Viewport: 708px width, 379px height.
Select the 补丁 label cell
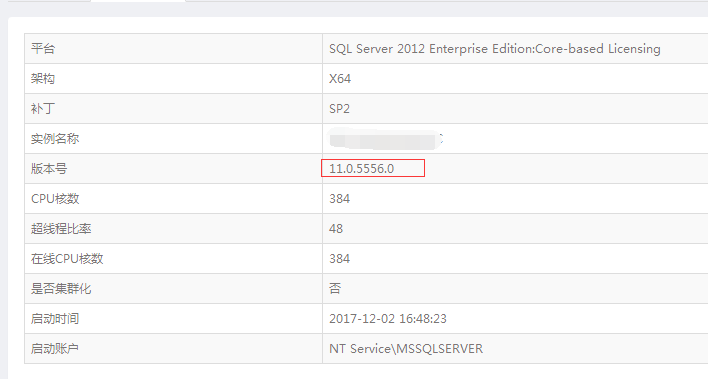pyautogui.click(x=173, y=108)
